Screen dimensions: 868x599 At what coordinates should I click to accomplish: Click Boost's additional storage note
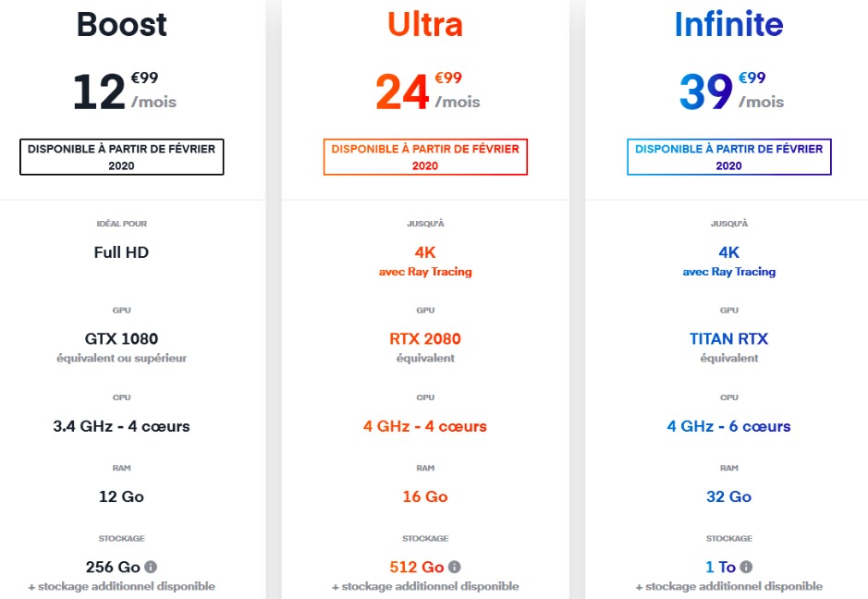(x=121, y=586)
